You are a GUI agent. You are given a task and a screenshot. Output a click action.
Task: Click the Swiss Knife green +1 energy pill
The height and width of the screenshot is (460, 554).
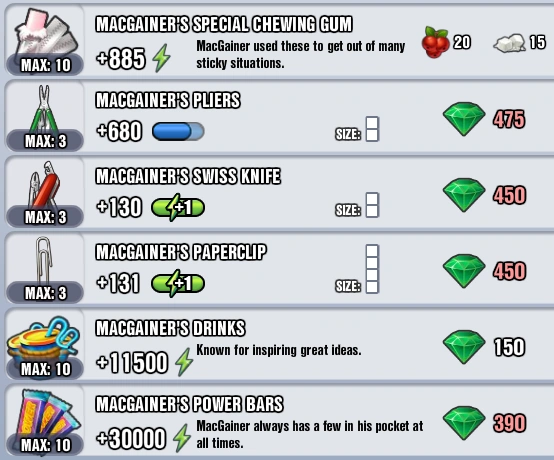(178, 207)
